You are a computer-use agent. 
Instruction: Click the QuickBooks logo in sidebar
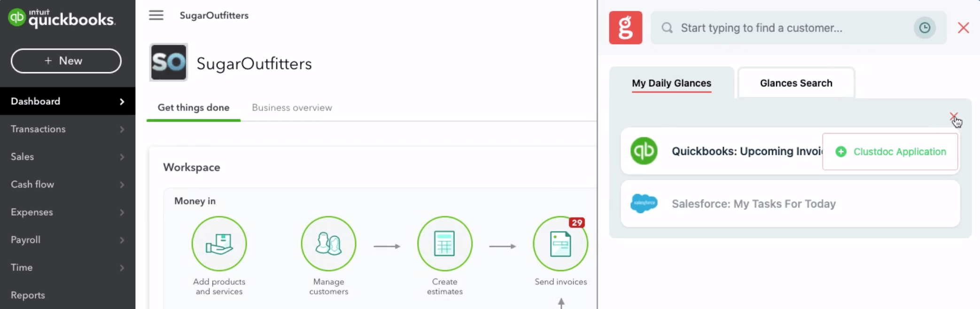[62, 18]
